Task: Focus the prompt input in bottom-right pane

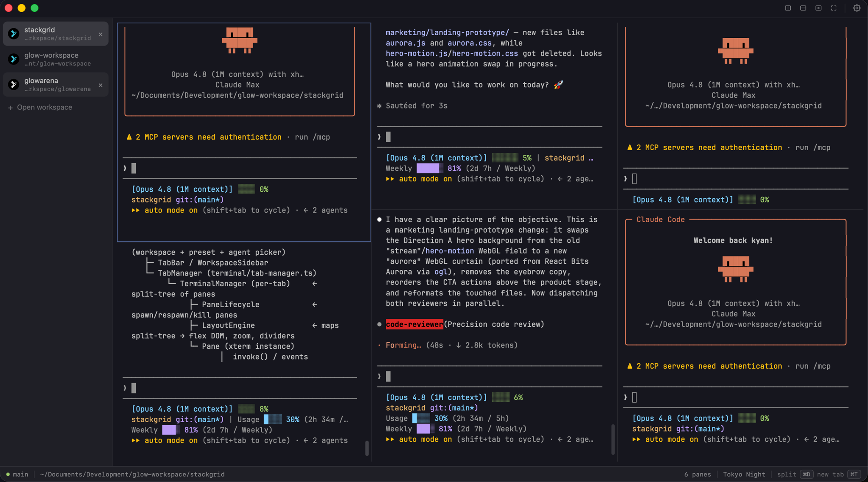Action: 736,397
